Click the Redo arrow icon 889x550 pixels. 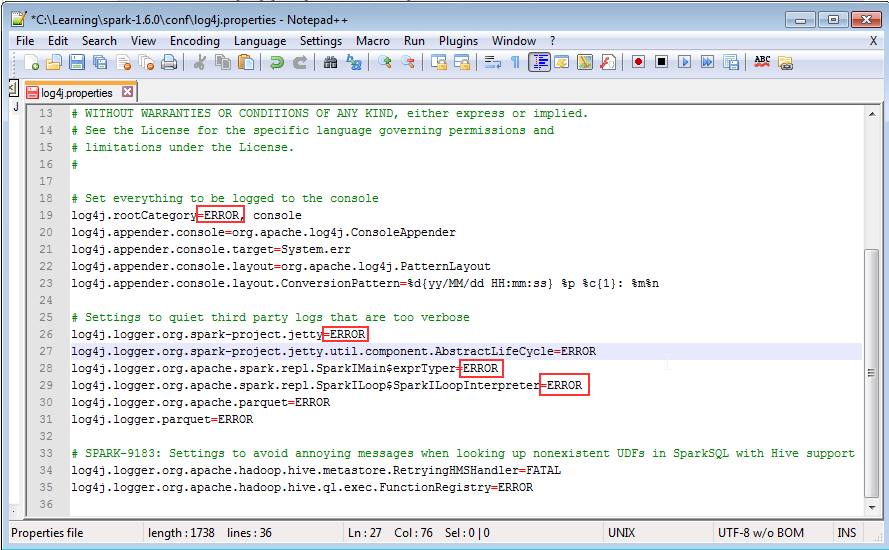tap(299, 62)
